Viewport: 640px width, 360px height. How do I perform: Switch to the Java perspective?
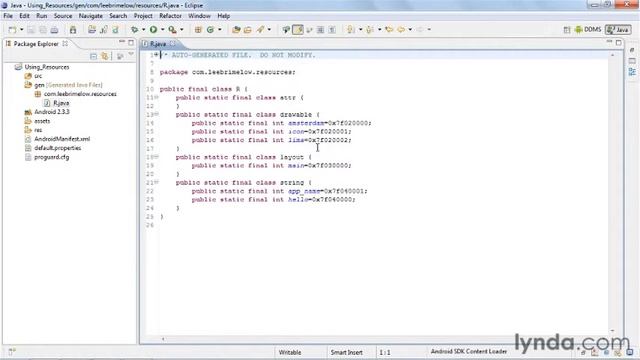point(618,30)
